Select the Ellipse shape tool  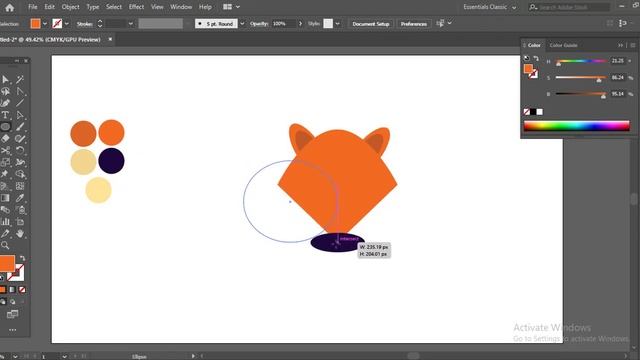point(5,127)
